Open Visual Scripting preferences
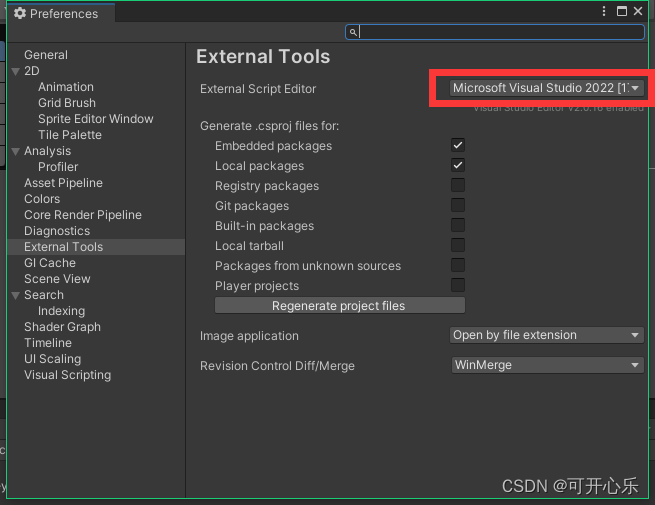The height and width of the screenshot is (505, 655). [68, 375]
